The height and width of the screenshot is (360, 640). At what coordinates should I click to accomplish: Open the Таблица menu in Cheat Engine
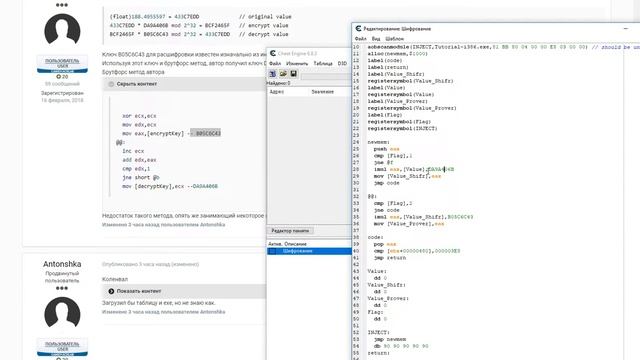(323, 64)
